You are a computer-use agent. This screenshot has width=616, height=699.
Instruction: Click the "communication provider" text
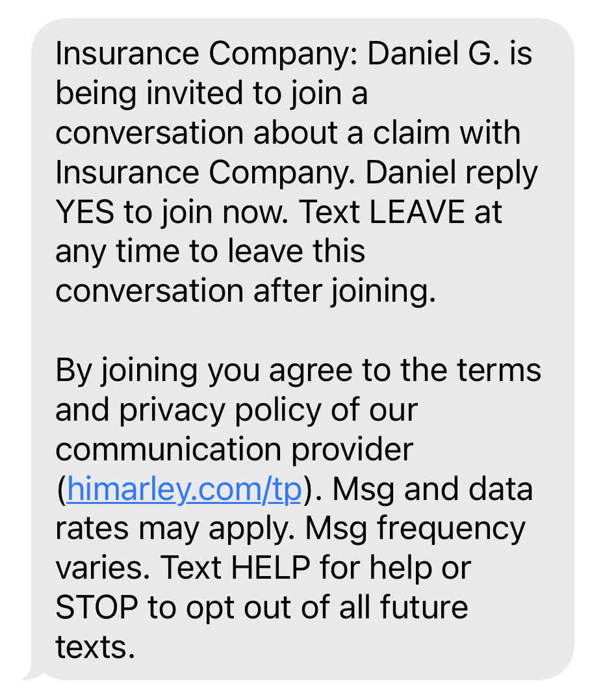[x=234, y=450]
